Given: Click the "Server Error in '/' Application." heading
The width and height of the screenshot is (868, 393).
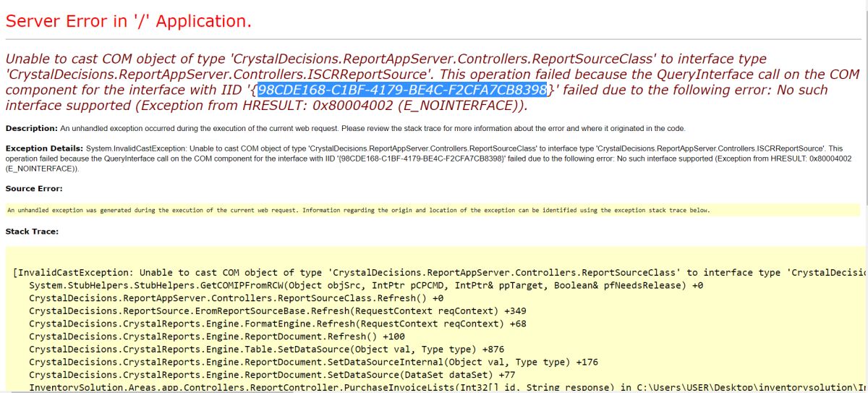Looking at the screenshot, I should coord(129,22).
